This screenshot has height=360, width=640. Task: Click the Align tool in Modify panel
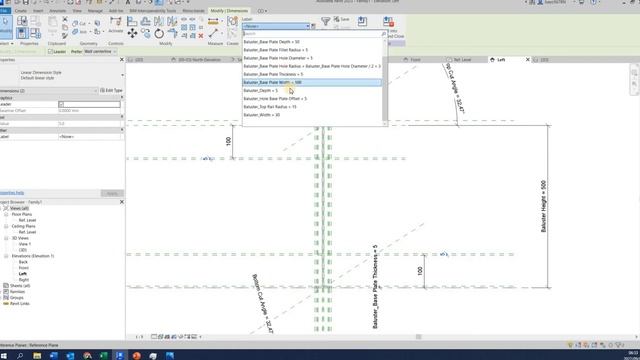(x=132, y=21)
